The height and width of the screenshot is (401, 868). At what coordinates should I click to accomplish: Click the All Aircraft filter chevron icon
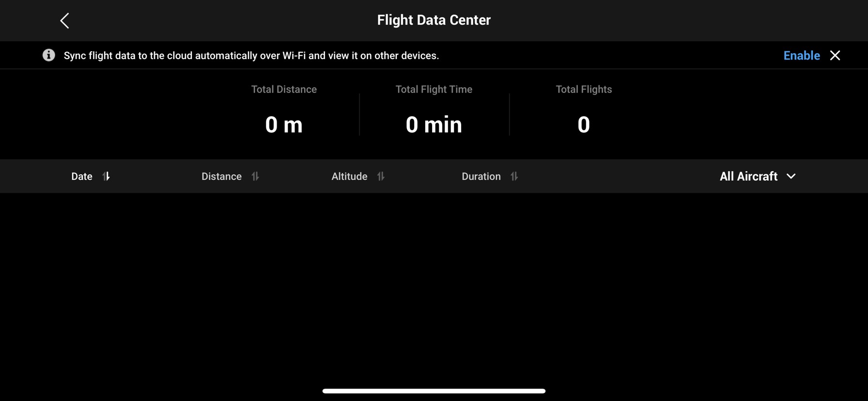point(791,176)
